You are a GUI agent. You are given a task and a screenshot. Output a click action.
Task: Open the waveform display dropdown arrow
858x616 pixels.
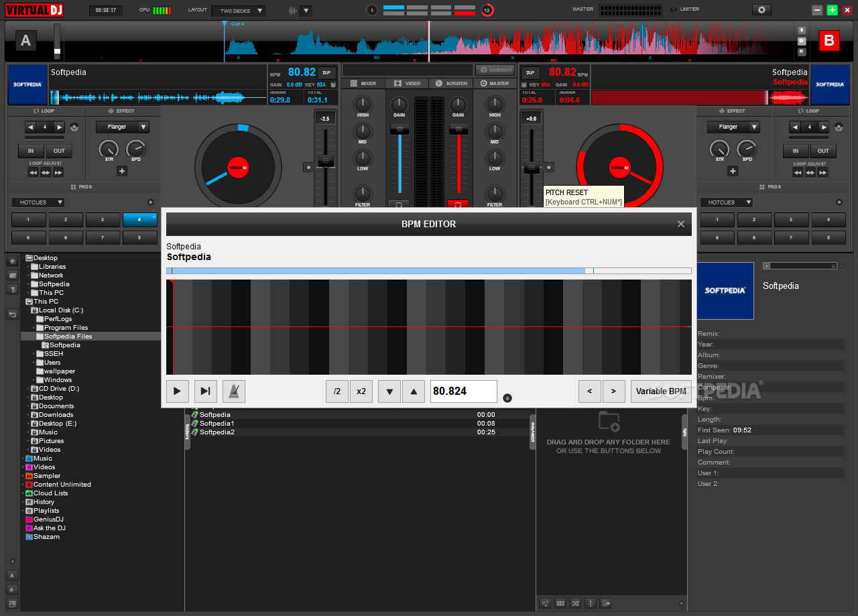pos(306,11)
